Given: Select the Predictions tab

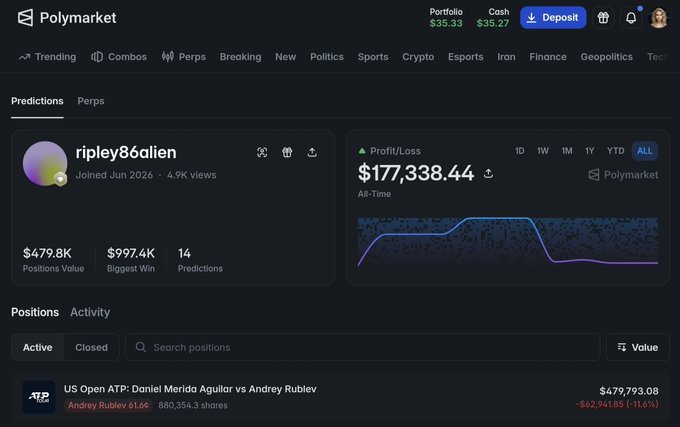Looking at the screenshot, I should pyautogui.click(x=37, y=101).
